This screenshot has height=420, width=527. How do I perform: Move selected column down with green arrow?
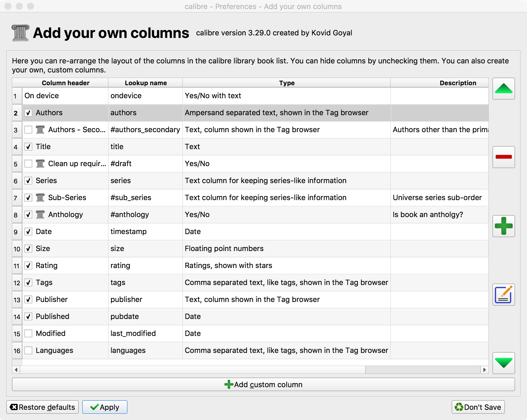503,363
